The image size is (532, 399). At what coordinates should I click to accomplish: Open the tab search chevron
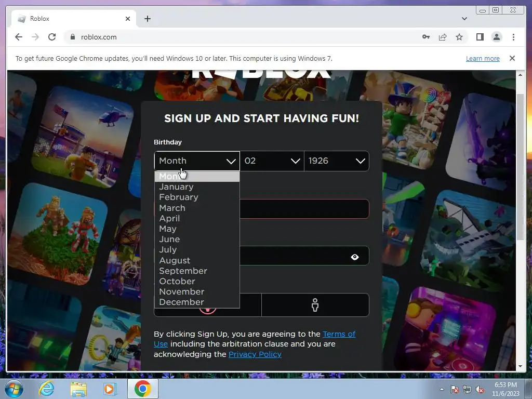[x=464, y=19]
